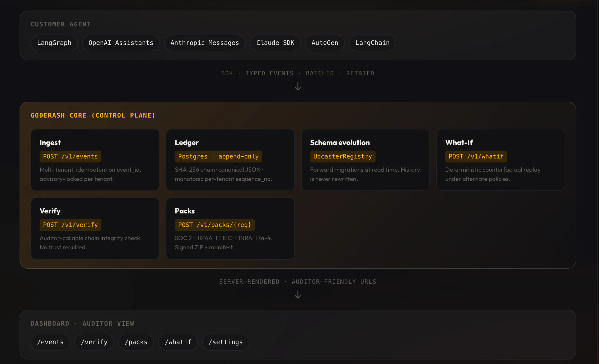Click the POST /v1/packs/{reg} code tag

215,225
